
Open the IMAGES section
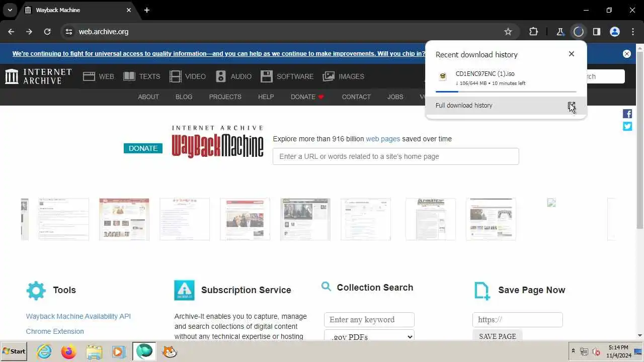(344, 76)
